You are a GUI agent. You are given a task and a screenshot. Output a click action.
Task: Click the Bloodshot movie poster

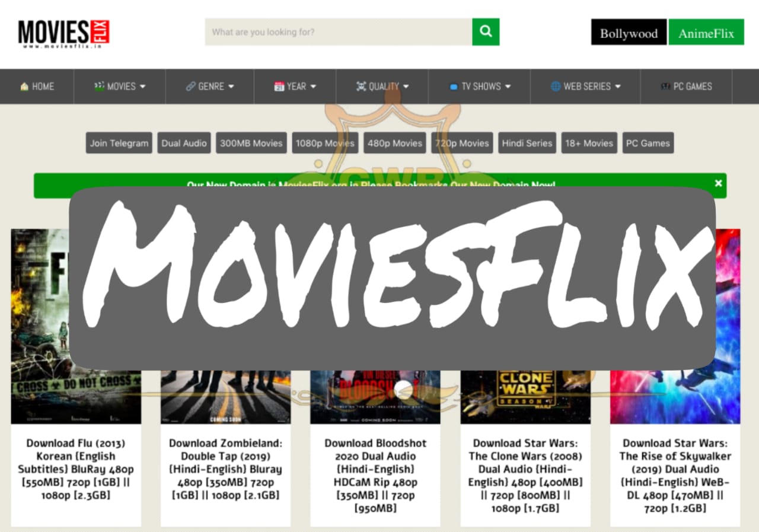[x=375, y=396]
